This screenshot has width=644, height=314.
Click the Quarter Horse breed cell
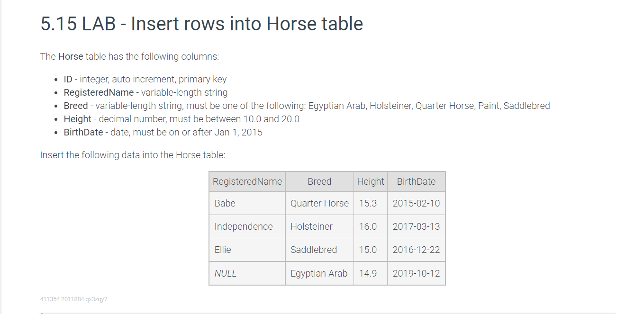319,203
